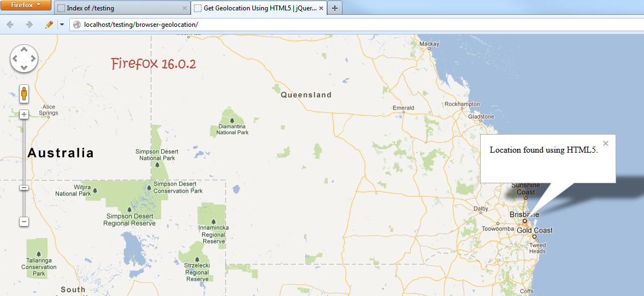Close the Index of /testing tab
The image size is (644, 296).
pyautogui.click(x=184, y=8)
